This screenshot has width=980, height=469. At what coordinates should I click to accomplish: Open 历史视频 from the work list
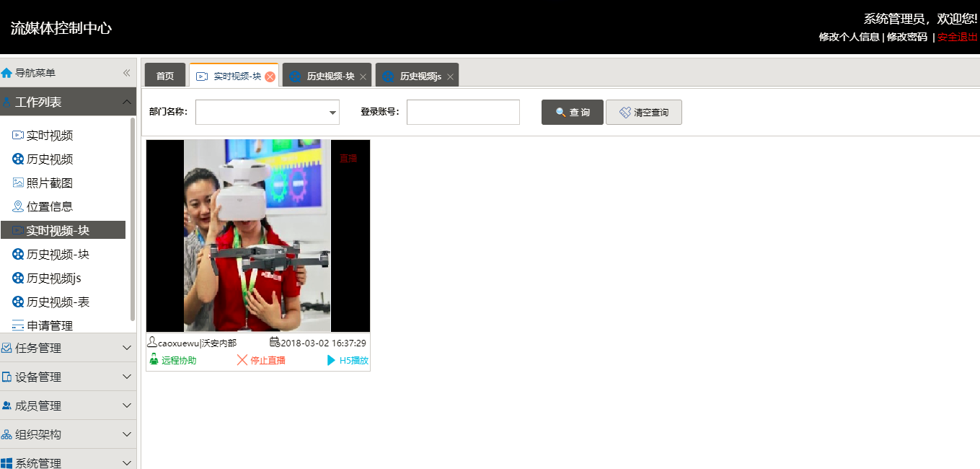point(49,159)
